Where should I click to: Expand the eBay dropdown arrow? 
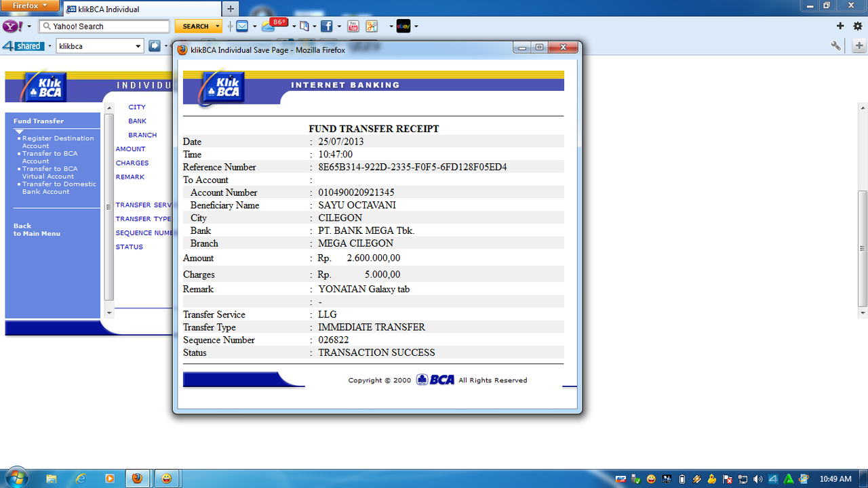click(416, 26)
